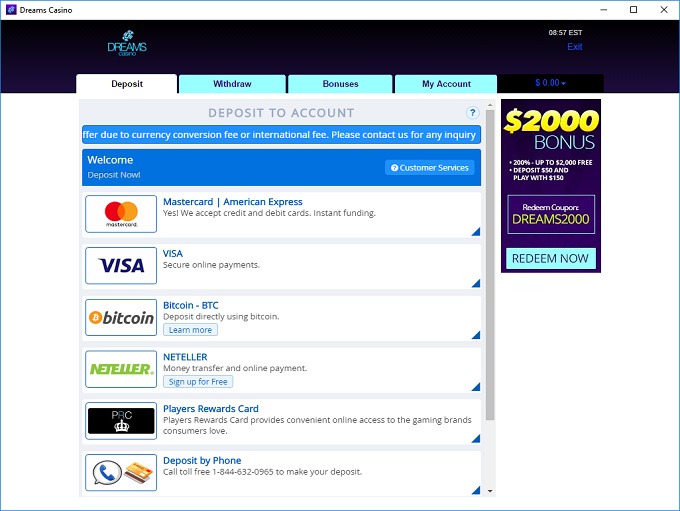The image size is (680, 511).
Task: Open the Players Rewards Card link
Action: pos(211,409)
